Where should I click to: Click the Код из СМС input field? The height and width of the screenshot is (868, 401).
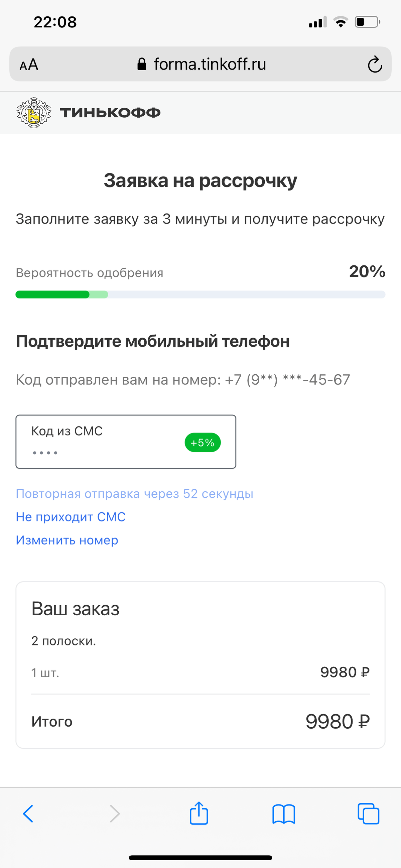click(126, 442)
